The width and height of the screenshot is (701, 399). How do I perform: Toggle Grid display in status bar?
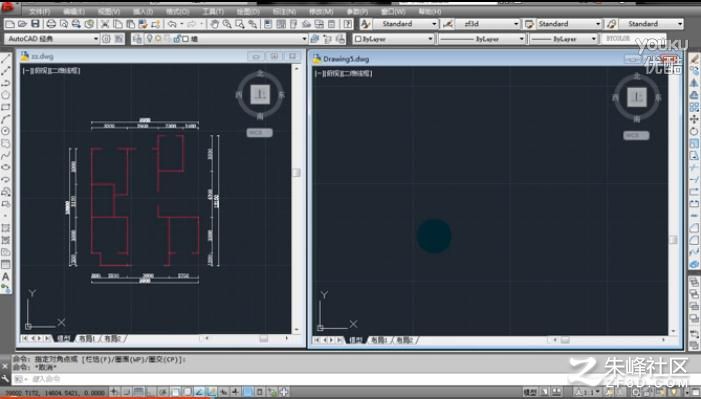coord(139,392)
